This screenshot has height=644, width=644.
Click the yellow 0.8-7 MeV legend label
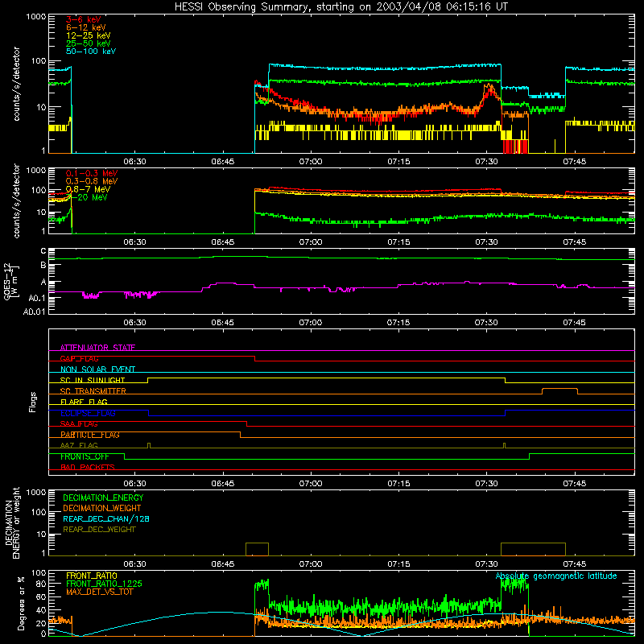coord(88,189)
